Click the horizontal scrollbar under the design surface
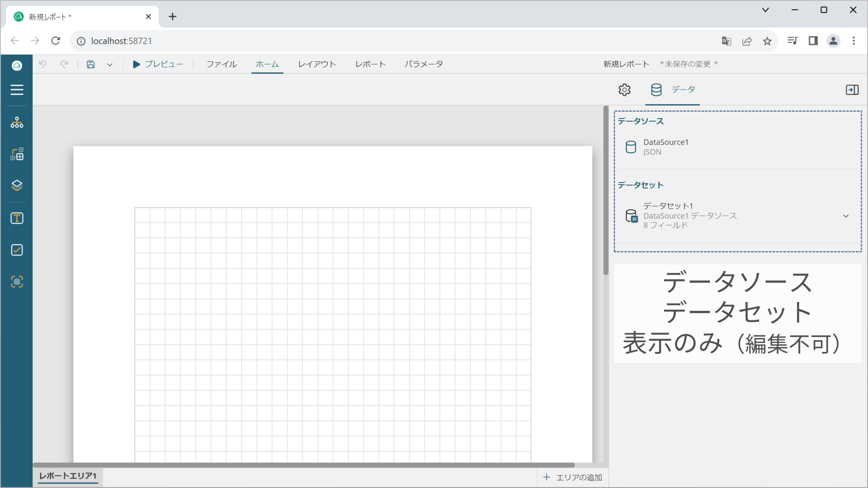The width and height of the screenshot is (868, 488). (x=303, y=465)
